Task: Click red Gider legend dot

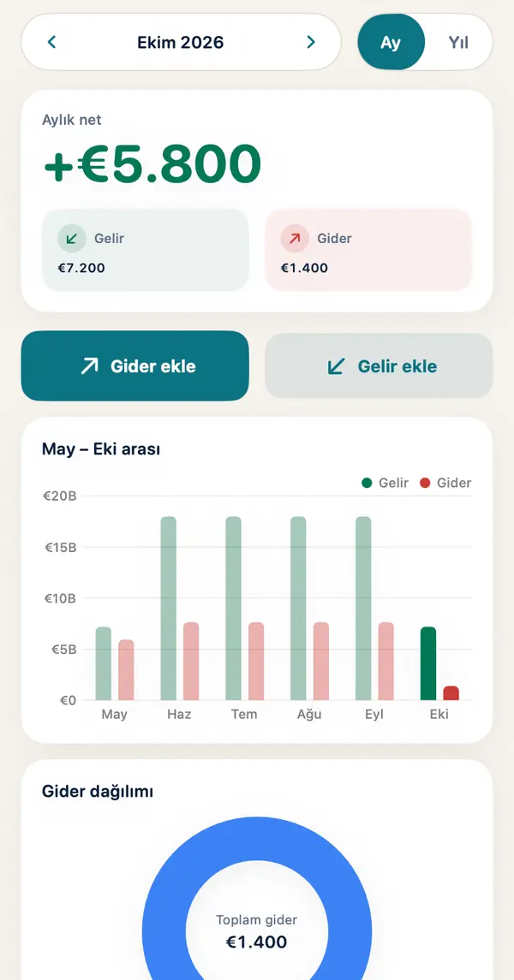Action: coord(425,483)
